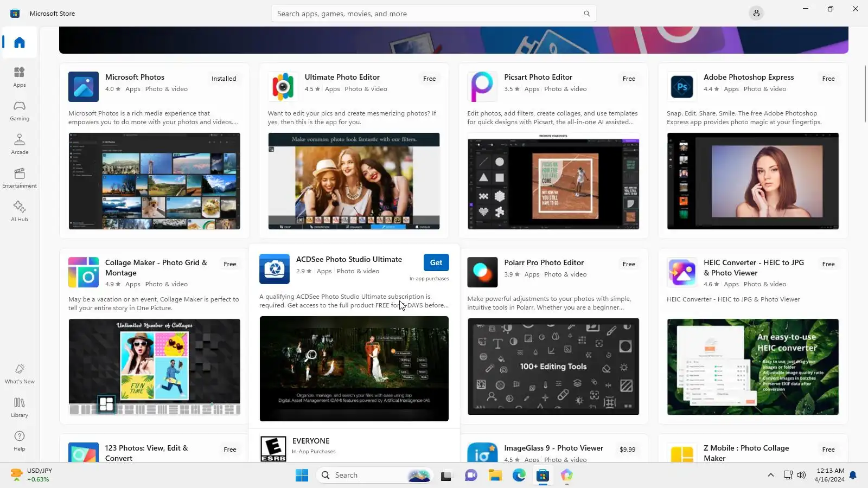Viewport: 868px width, 488px height.
Task: Click Get for ACDSee Photo Studio Ultimate
Action: tap(436, 262)
